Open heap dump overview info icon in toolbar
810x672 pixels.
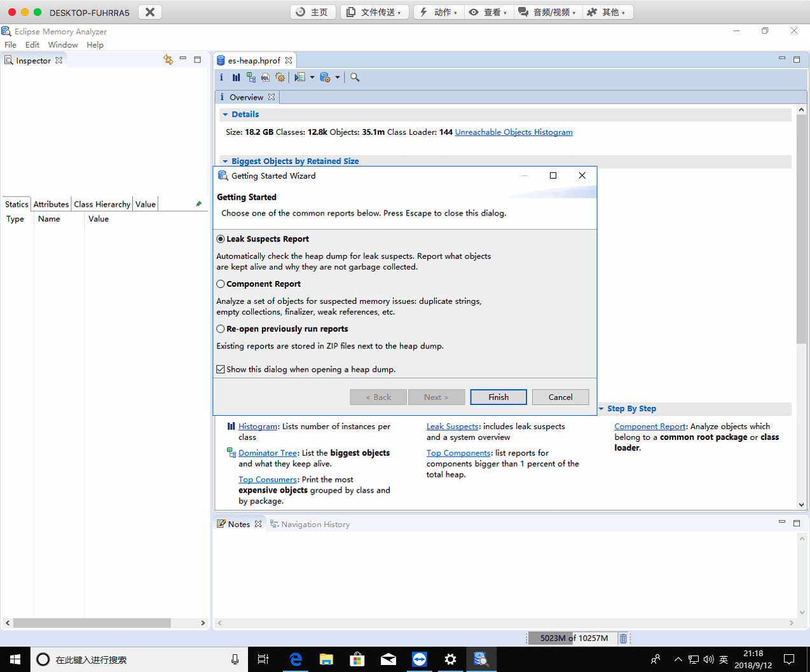[x=221, y=78]
